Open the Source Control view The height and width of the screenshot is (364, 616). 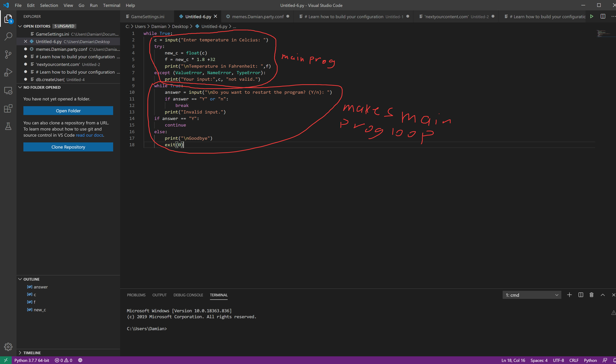[x=8, y=54]
